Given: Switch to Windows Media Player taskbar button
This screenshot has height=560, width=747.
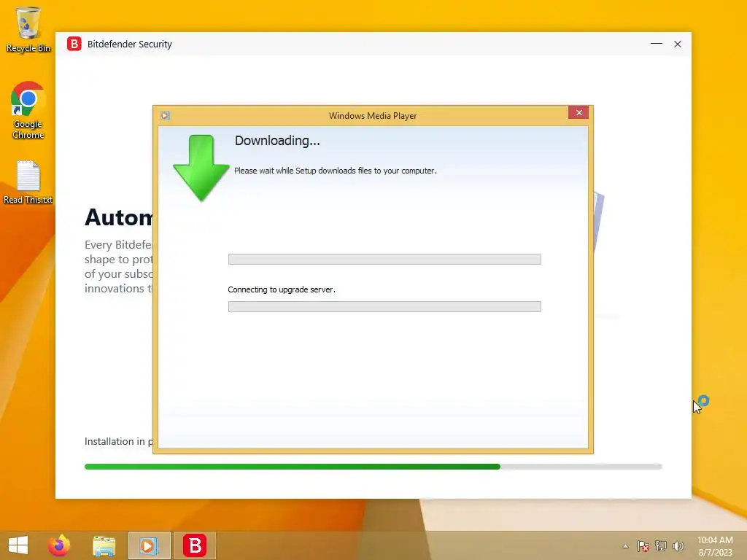Looking at the screenshot, I should tap(149, 545).
